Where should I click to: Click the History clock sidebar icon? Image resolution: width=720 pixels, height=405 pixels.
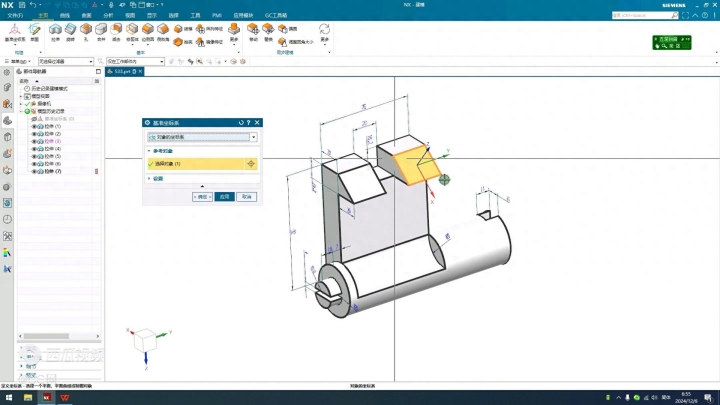tap(7, 219)
